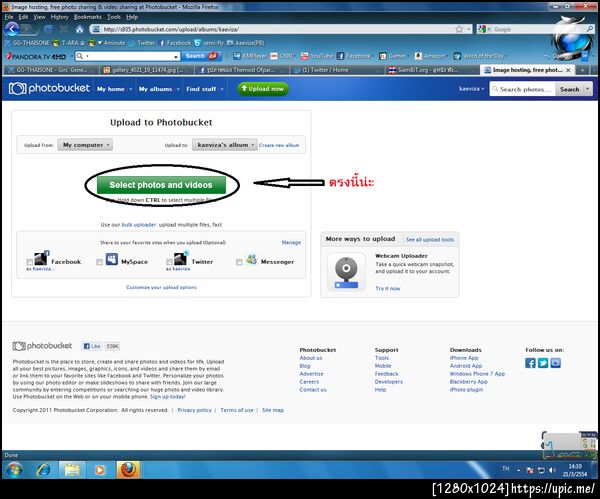Viewport: 600px width, 499px height.
Task: Click the Manage link in share options
Action: [x=291, y=242]
